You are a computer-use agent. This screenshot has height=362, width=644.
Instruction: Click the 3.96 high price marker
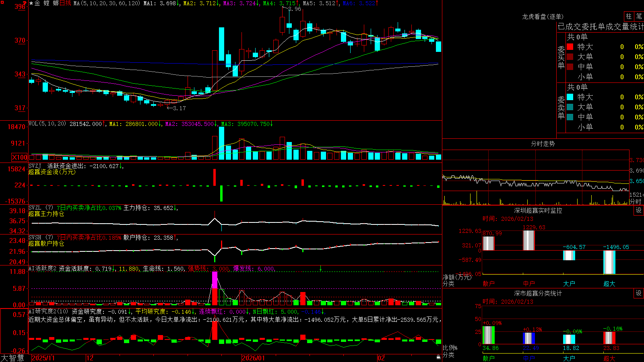click(x=295, y=9)
